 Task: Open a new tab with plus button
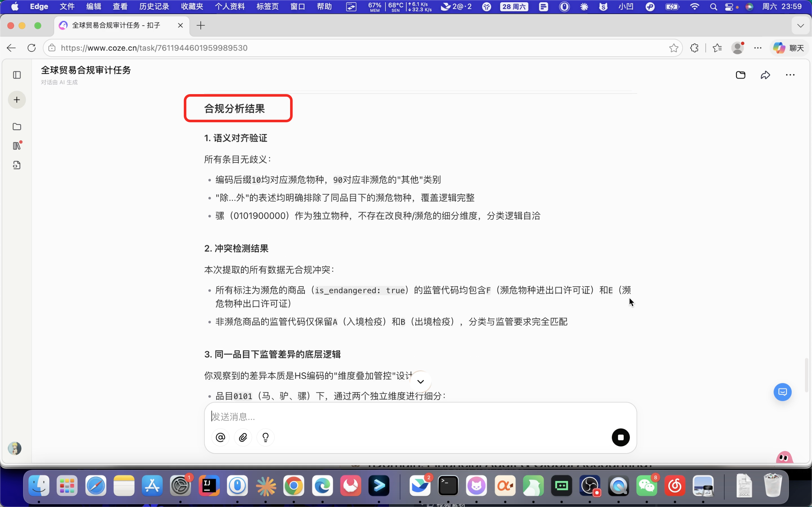click(200, 25)
